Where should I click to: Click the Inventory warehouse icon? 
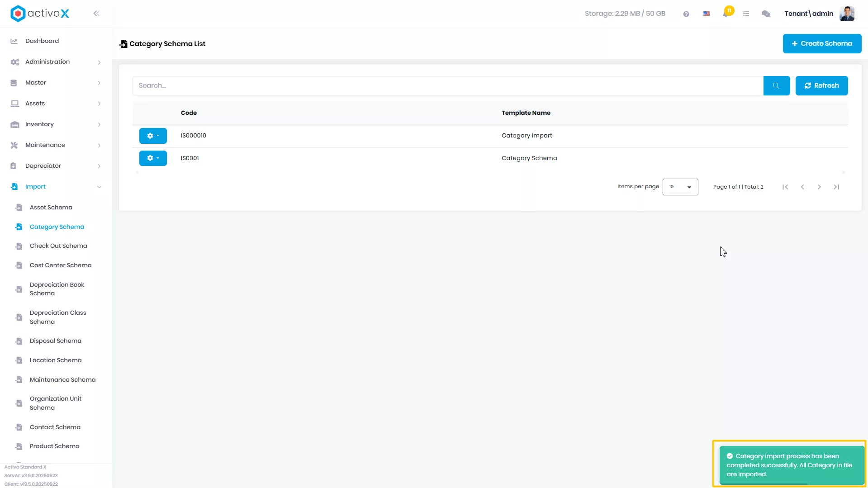[x=14, y=124]
